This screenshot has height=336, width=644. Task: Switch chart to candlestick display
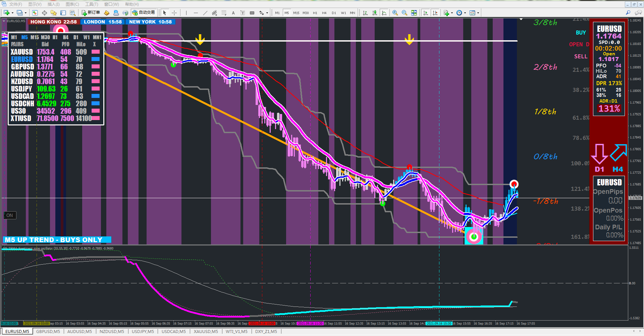point(375,13)
